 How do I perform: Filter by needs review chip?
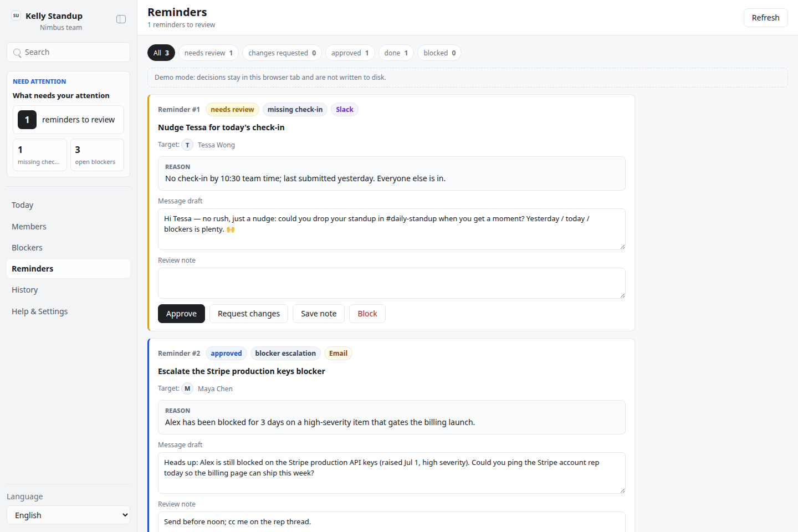click(x=208, y=53)
